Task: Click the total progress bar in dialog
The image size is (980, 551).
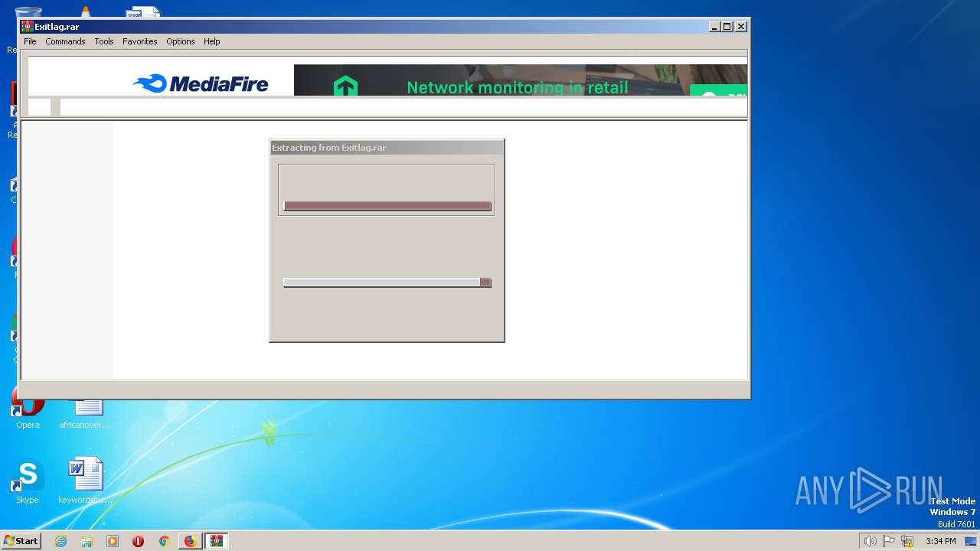Action: click(x=387, y=282)
